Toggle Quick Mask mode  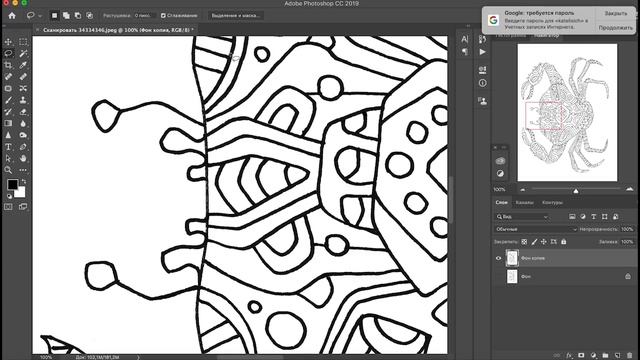click(x=8, y=207)
